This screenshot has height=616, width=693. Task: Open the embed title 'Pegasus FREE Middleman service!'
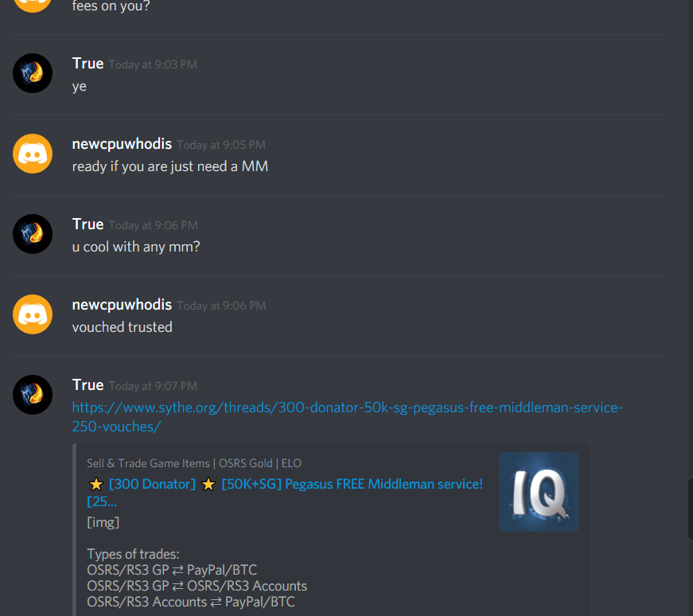click(x=383, y=484)
